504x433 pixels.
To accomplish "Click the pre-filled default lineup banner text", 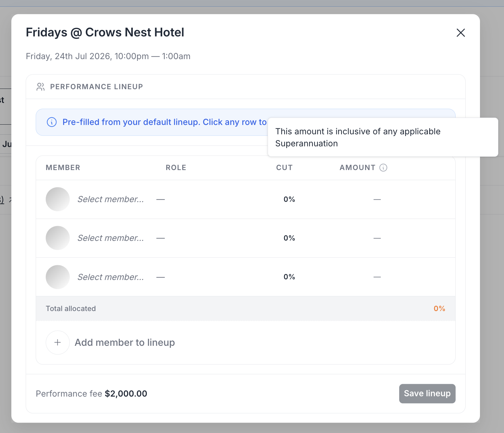I will tap(165, 122).
